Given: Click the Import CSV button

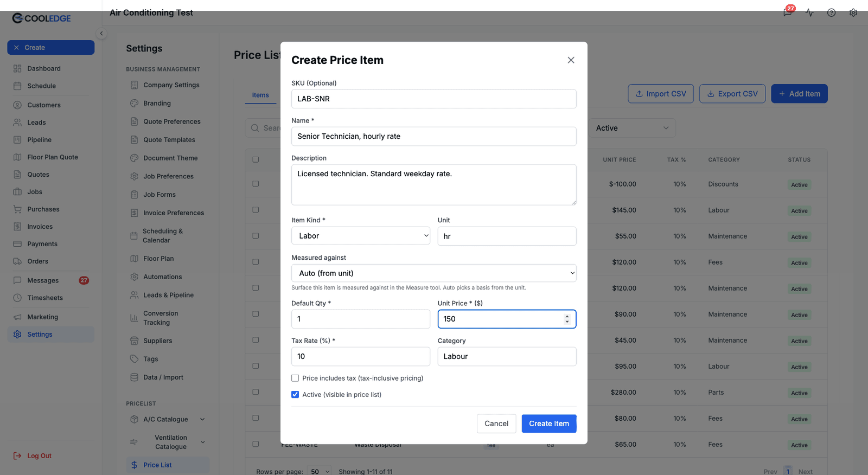Looking at the screenshot, I should pos(661,94).
